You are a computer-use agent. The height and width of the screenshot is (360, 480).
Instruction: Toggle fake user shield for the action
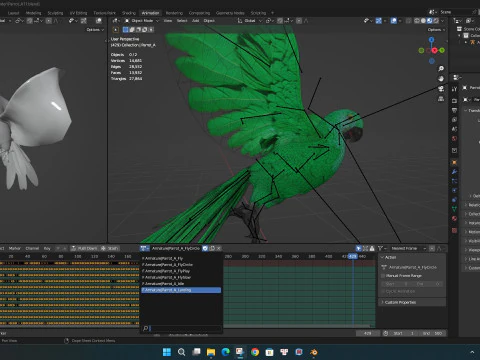click(205, 248)
